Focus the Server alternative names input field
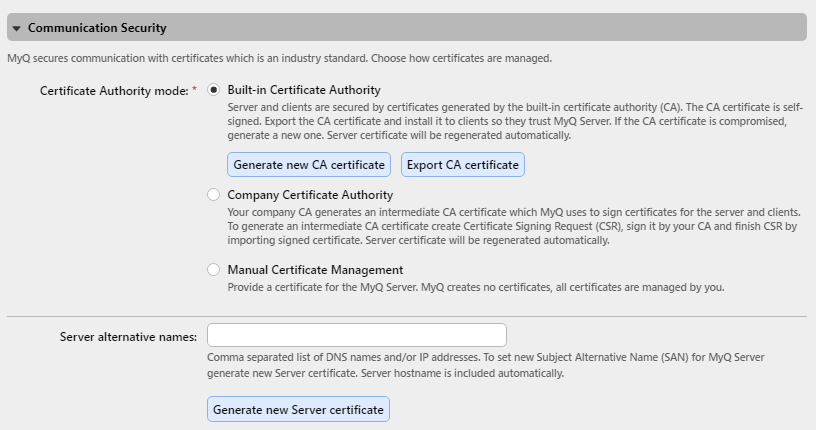 [x=356, y=335]
